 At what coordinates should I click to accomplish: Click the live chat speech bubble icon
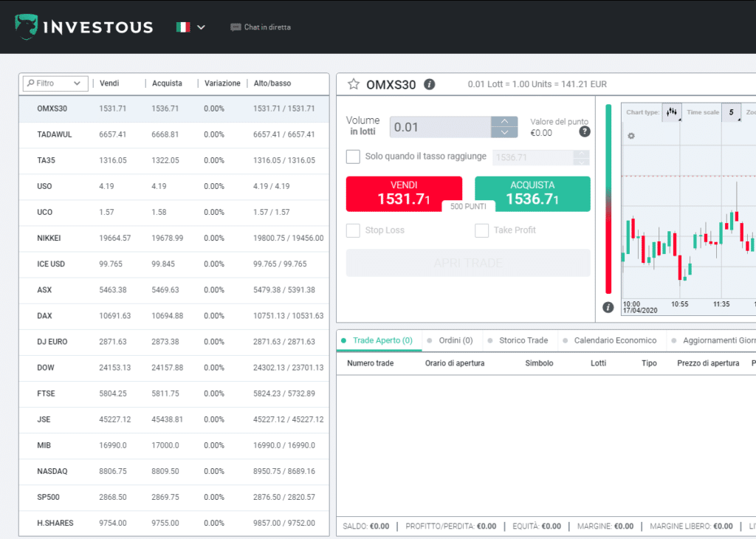(x=236, y=27)
